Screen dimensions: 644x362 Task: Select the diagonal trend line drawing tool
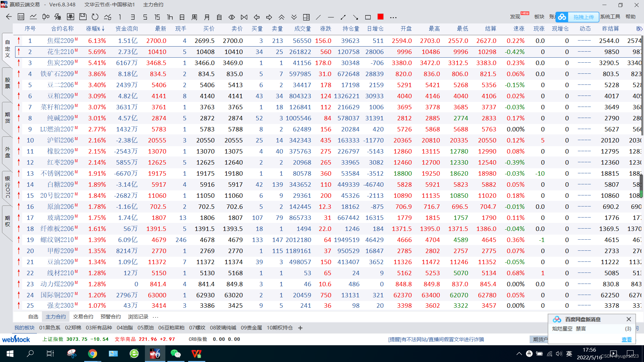(318, 17)
